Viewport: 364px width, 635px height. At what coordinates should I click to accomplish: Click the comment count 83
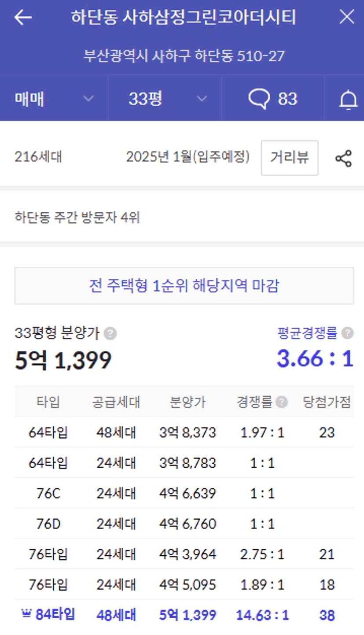(287, 99)
